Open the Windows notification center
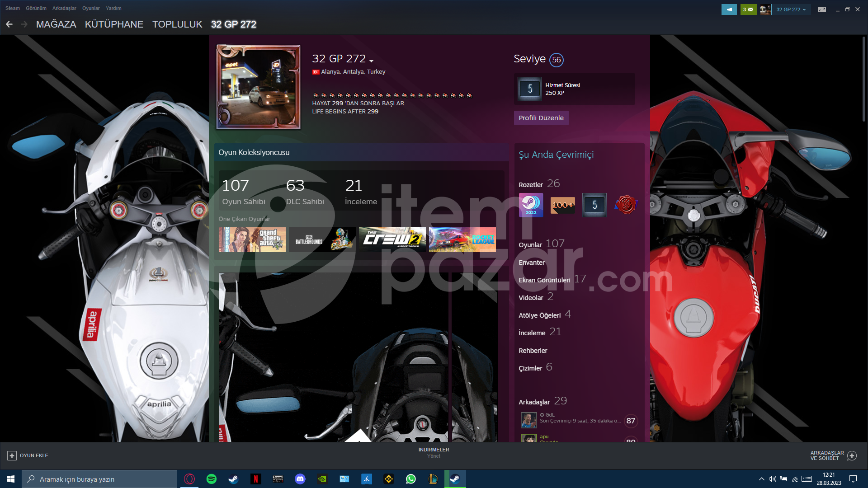The width and height of the screenshot is (868, 488). click(853, 479)
